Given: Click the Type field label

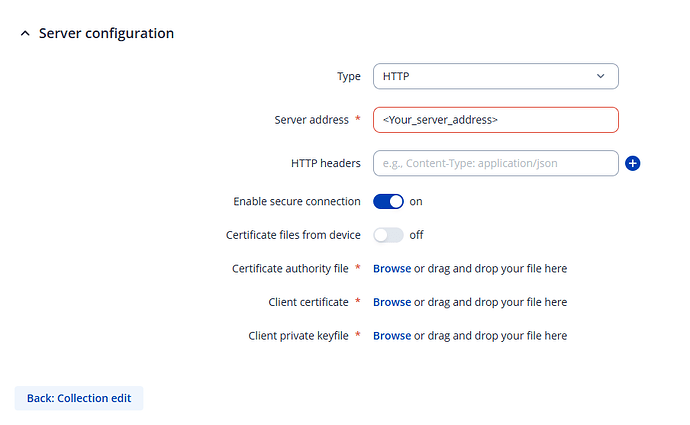Looking at the screenshot, I should [x=348, y=76].
